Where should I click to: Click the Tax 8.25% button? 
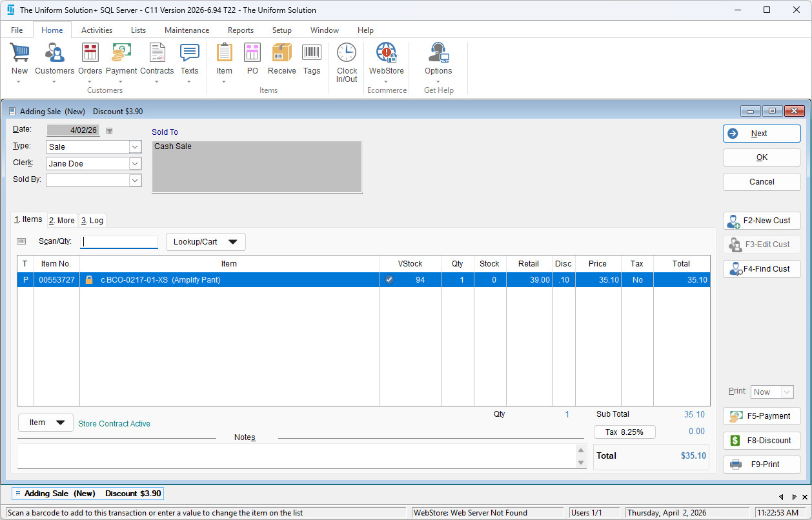click(624, 432)
